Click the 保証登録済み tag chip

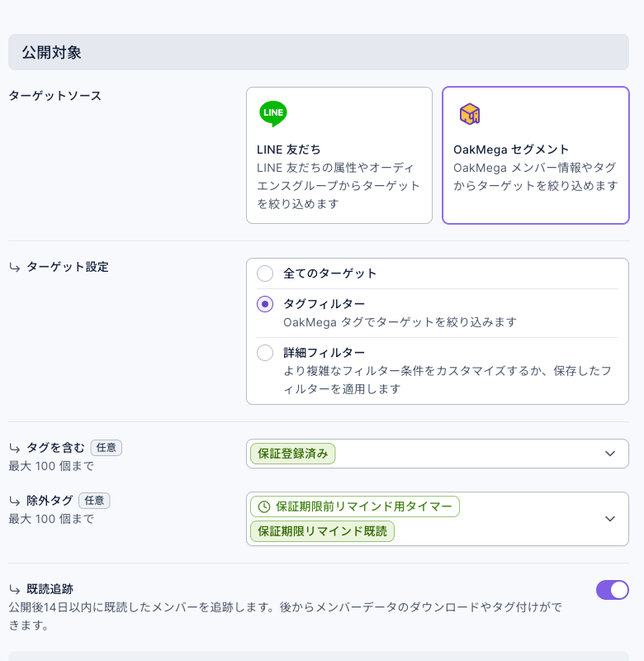pos(293,454)
